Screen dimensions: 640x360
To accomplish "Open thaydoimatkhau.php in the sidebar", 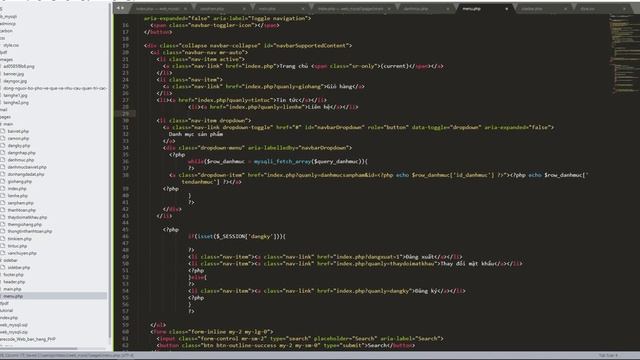I will 27,217.
